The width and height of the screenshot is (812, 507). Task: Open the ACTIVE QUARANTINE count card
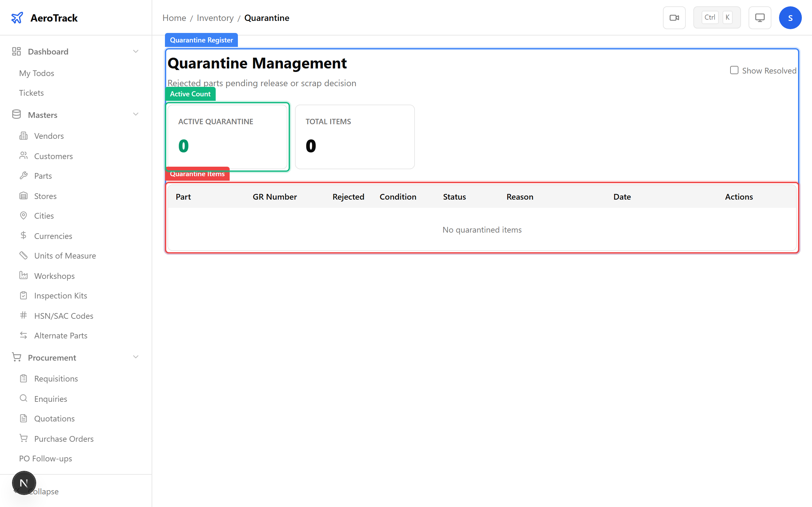coord(227,137)
